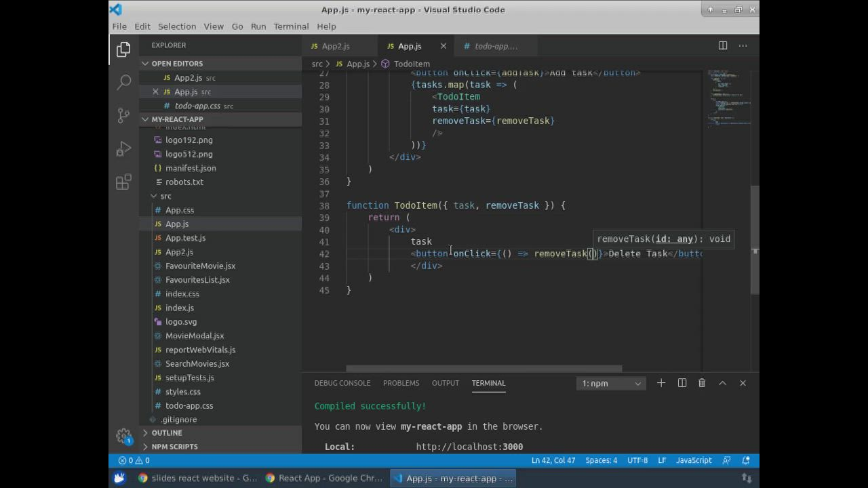
Task: Open FavouriteMovie.jsx in the explorer
Action: 200,266
